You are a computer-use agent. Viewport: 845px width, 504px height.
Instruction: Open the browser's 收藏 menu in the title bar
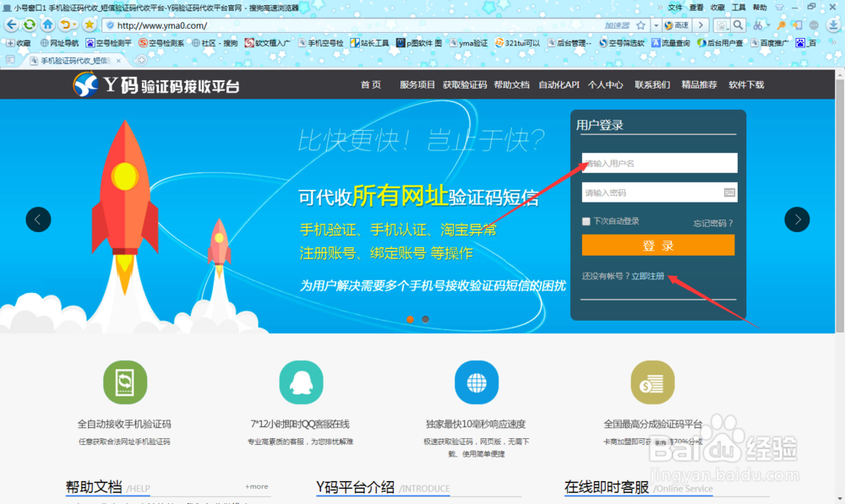717,8
